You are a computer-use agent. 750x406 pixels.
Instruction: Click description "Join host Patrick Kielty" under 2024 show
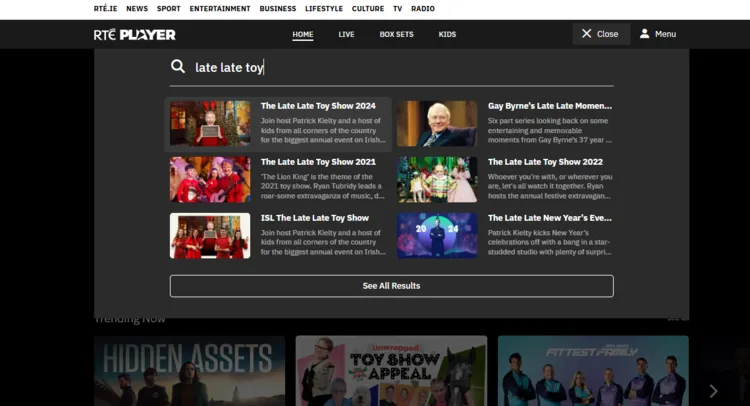point(323,130)
